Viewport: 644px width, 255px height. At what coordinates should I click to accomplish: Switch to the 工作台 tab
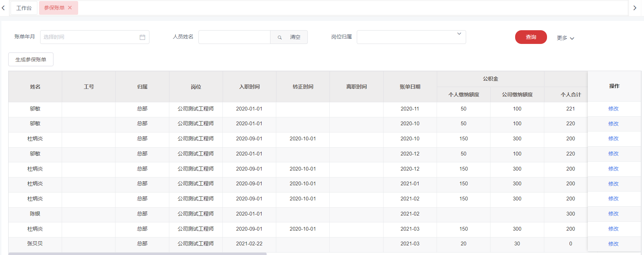tap(24, 8)
